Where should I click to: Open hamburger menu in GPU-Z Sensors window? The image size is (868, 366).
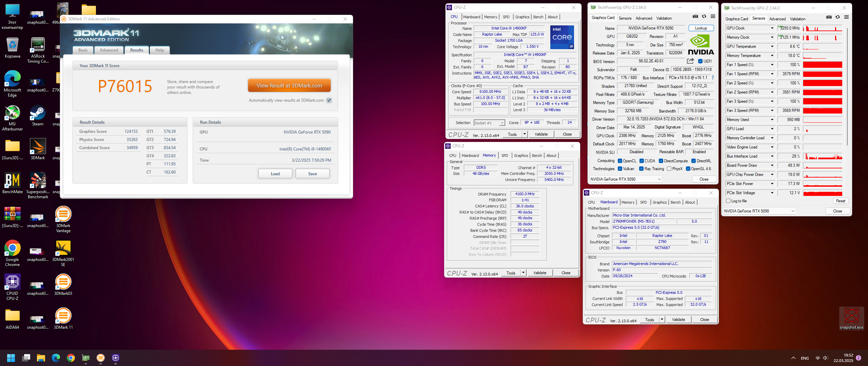[x=847, y=17]
